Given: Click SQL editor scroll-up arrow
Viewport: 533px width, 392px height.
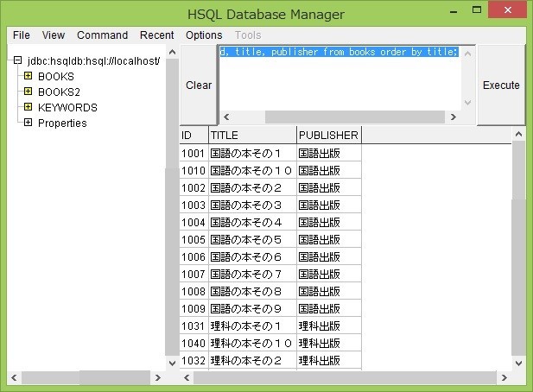Looking at the screenshot, I should click(x=467, y=54).
